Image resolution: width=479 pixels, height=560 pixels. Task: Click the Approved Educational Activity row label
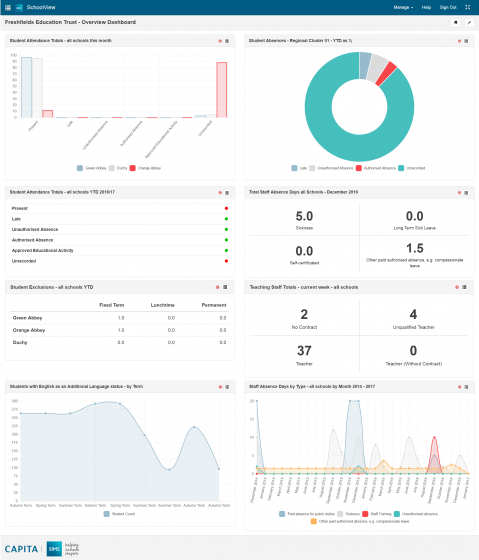coord(43,251)
